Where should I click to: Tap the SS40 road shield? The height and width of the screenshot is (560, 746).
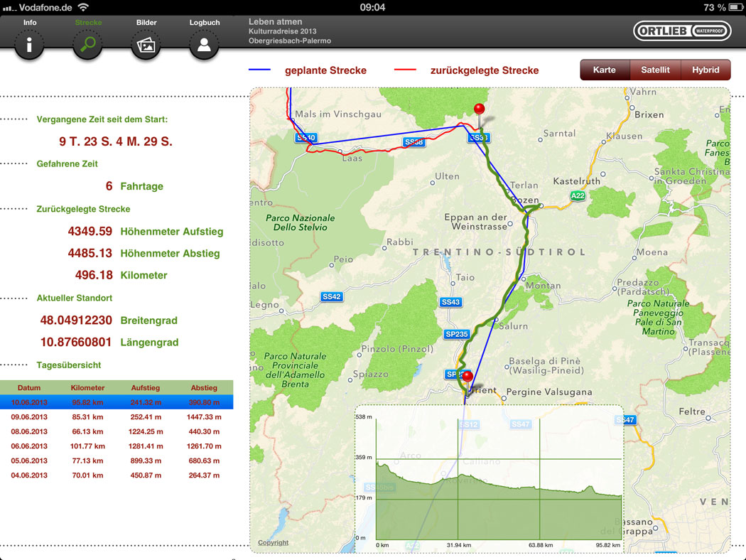[x=306, y=138]
